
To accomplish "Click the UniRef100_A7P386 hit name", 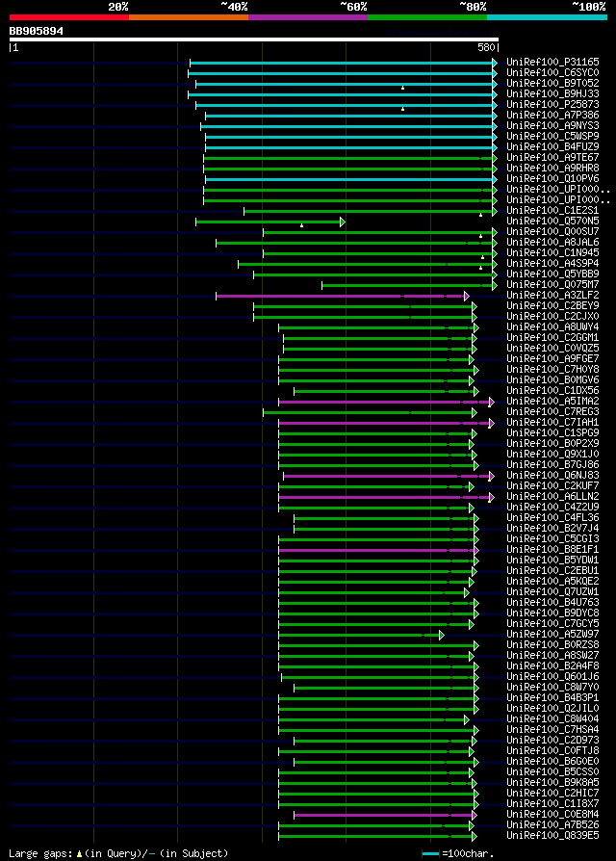I will [552, 115].
